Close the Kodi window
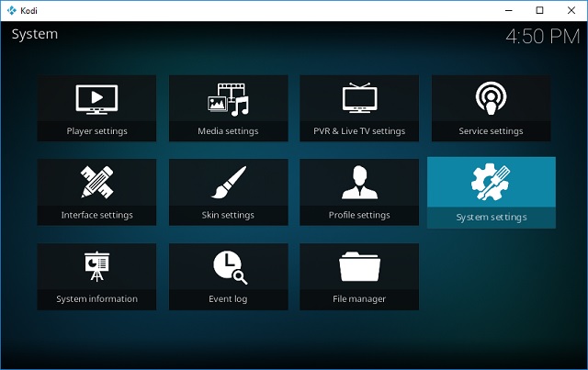The image size is (588, 370). 571,10
